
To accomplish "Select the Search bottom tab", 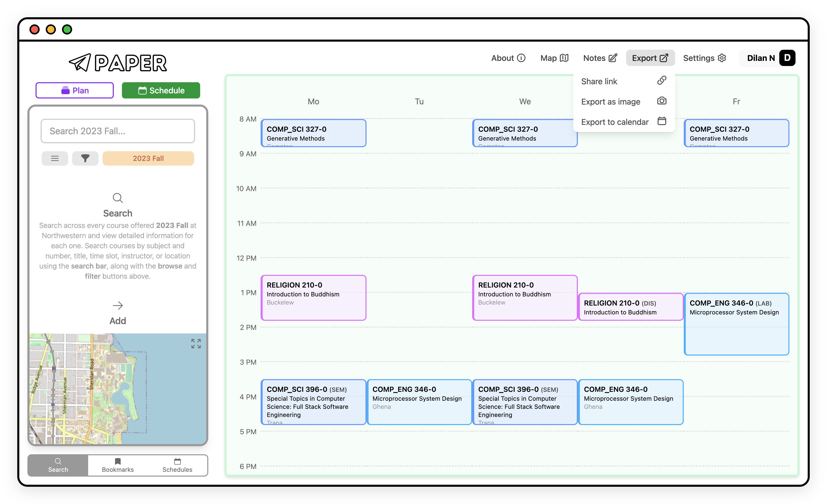I will click(x=58, y=465).
